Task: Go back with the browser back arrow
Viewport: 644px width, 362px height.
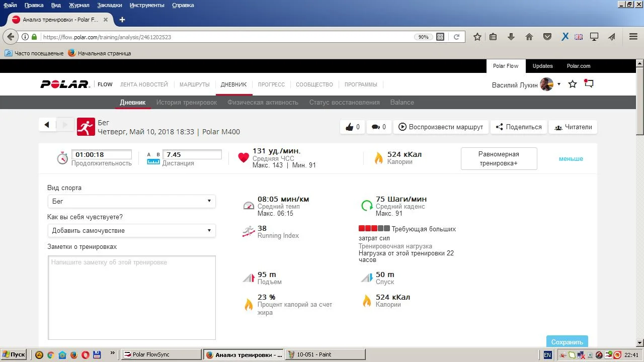Action: click(x=11, y=37)
